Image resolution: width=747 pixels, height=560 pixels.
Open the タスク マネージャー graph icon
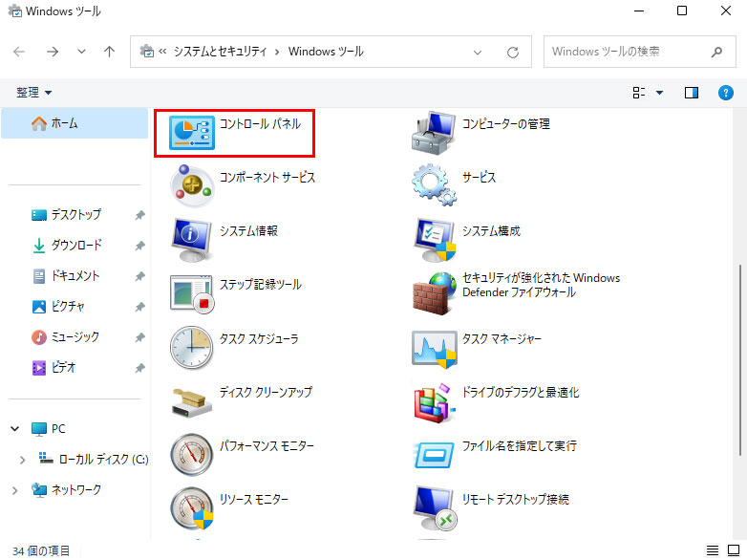pos(434,350)
